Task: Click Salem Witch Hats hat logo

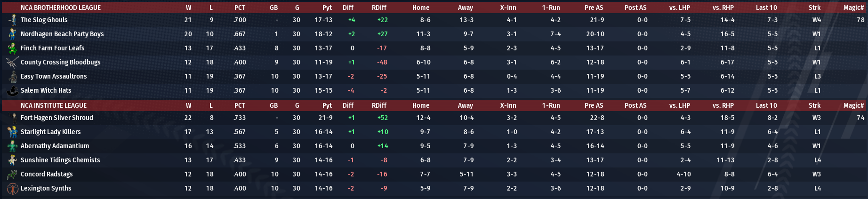Action: tap(12, 90)
